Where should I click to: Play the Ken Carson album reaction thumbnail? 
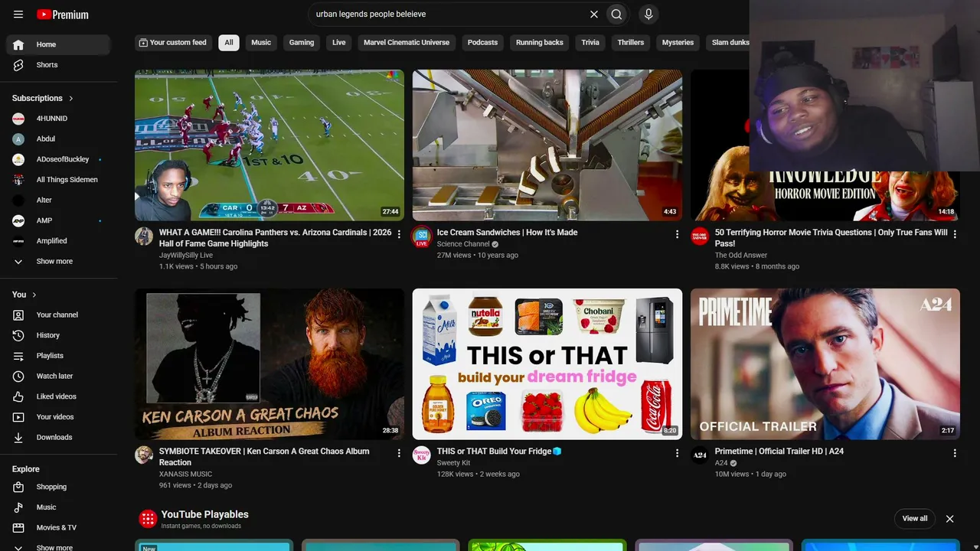[x=269, y=364]
